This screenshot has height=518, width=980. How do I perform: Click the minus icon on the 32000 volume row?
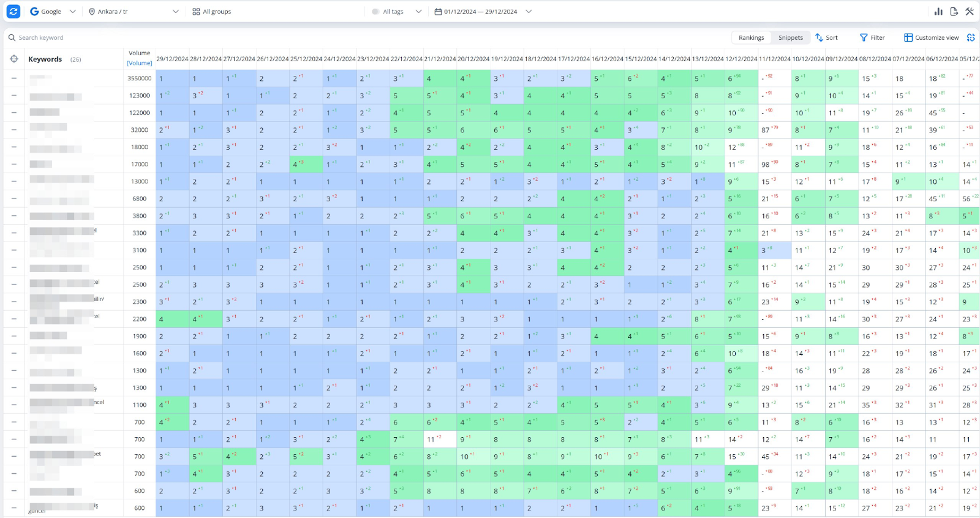pos(14,129)
